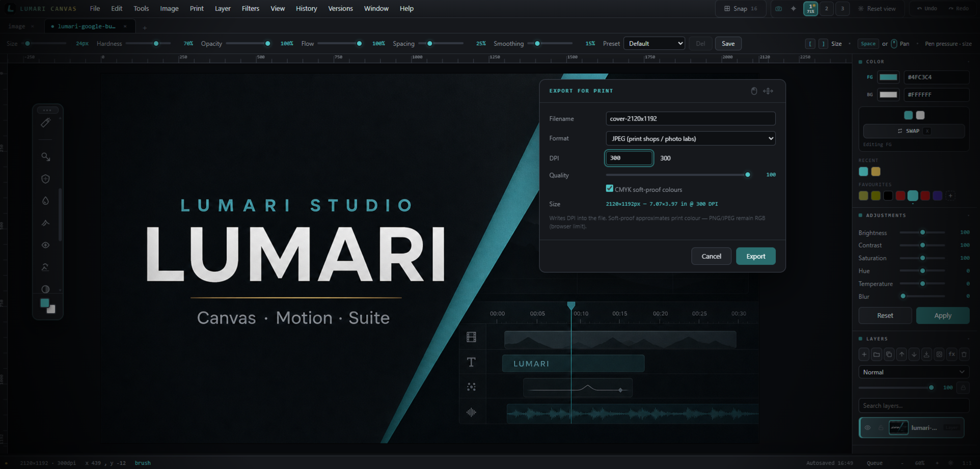Close the lumari-google-bu document tab
980x469 pixels.
[x=125, y=26]
